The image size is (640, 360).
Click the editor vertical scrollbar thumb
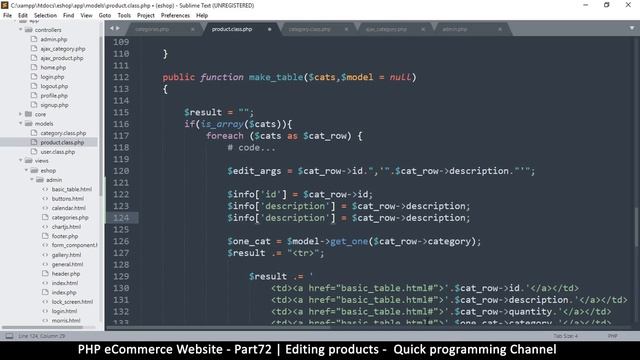636,227
